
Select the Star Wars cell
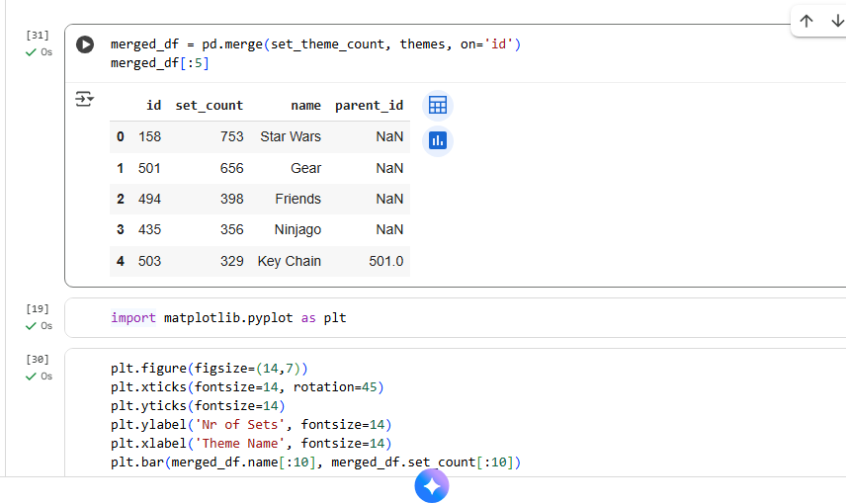tap(291, 136)
